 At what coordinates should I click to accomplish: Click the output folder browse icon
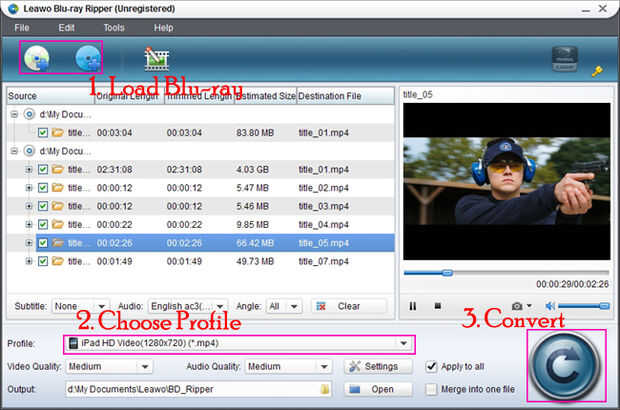coord(325,389)
